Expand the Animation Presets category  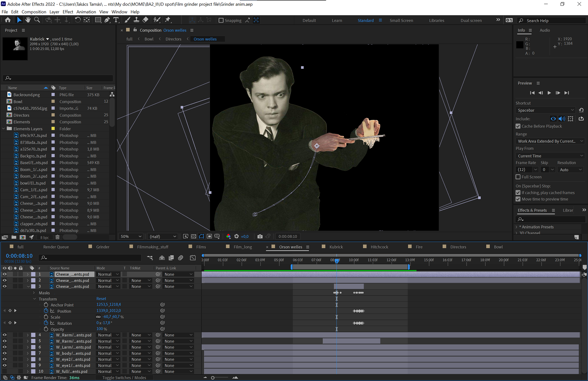517,227
